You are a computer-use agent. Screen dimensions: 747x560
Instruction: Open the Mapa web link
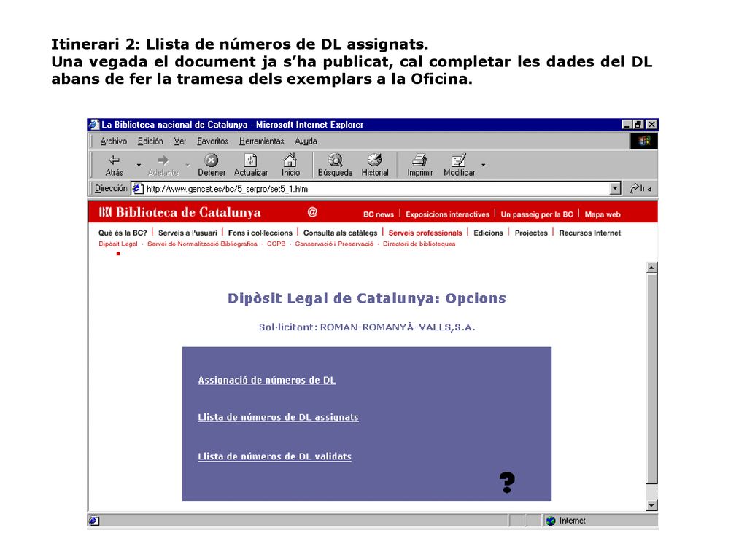click(x=602, y=214)
